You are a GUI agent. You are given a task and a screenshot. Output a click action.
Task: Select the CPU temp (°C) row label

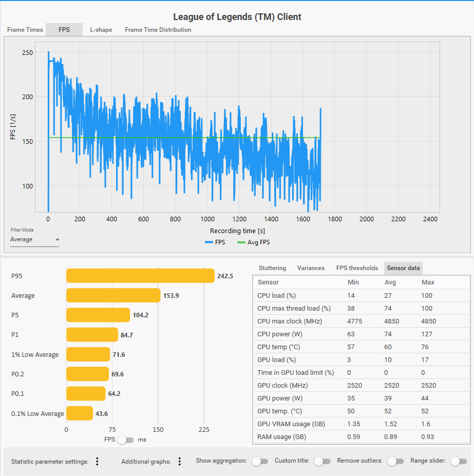(278, 347)
